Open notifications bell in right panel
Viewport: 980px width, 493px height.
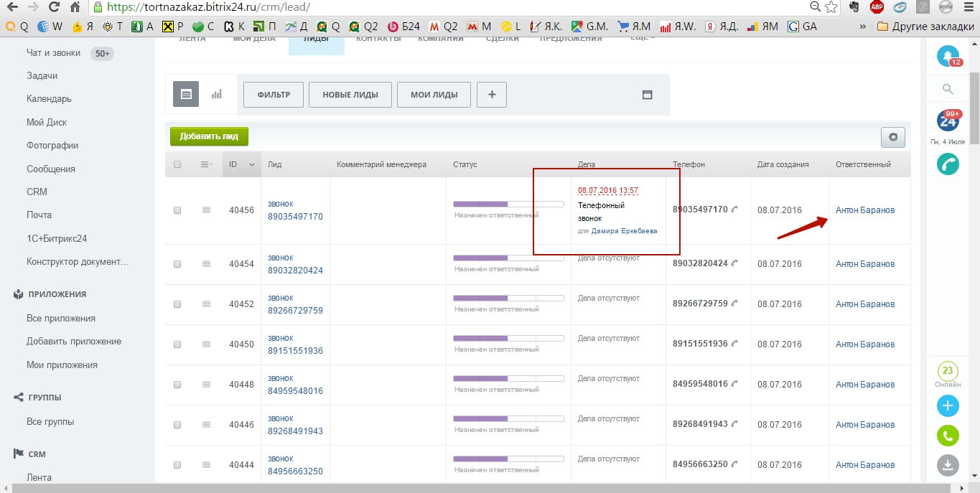click(x=948, y=57)
